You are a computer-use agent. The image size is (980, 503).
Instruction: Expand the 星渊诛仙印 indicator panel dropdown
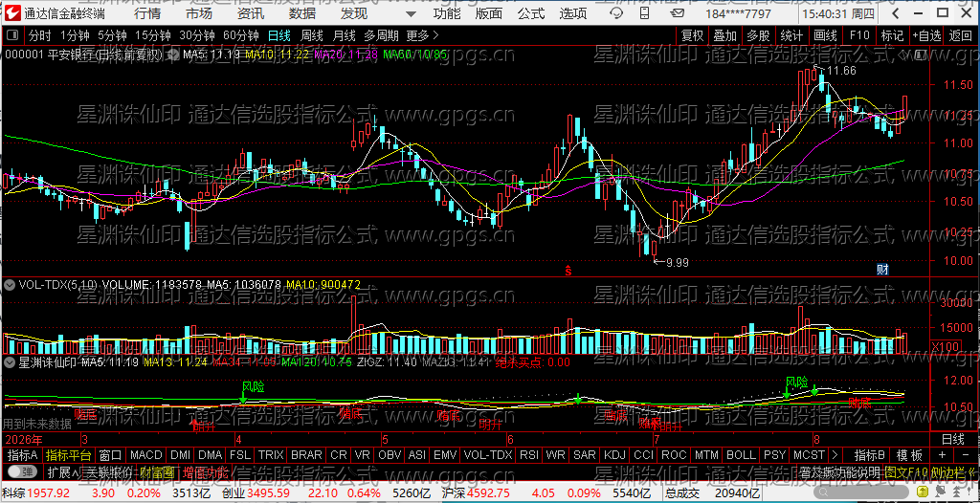(x=10, y=361)
